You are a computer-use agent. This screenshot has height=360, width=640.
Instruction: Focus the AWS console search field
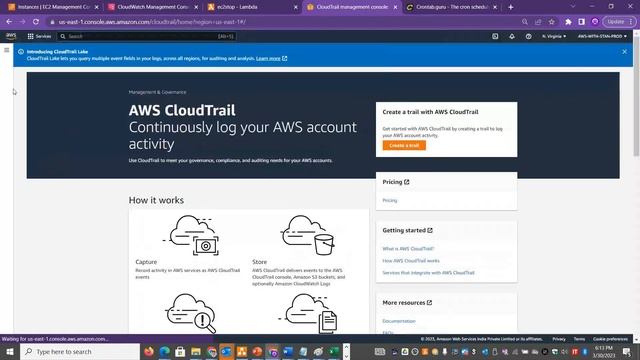pyautogui.click(x=147, y=36)
